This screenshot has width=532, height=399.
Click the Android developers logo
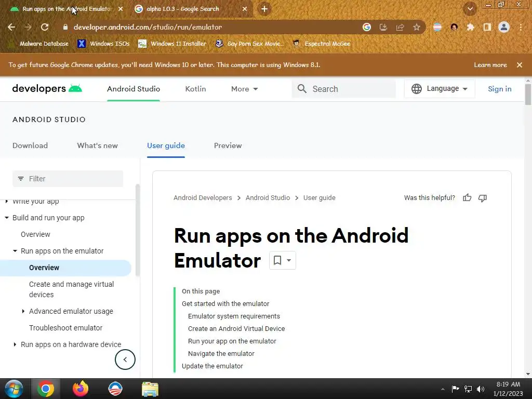point(47,88)
